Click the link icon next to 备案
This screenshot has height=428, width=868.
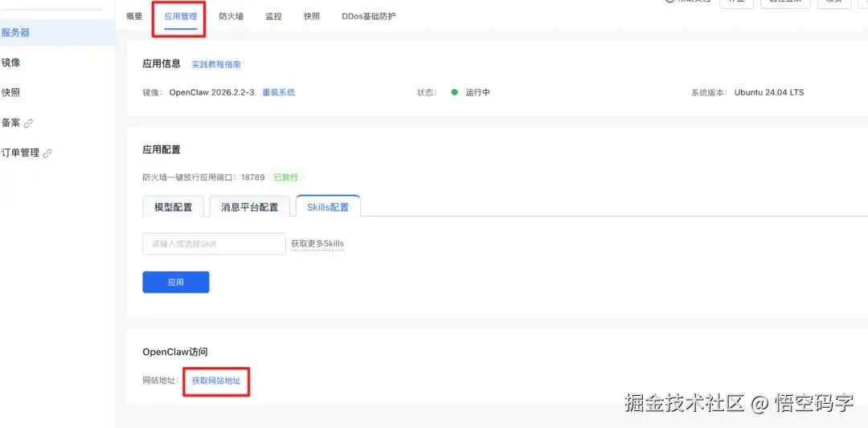tap(28, 124)
